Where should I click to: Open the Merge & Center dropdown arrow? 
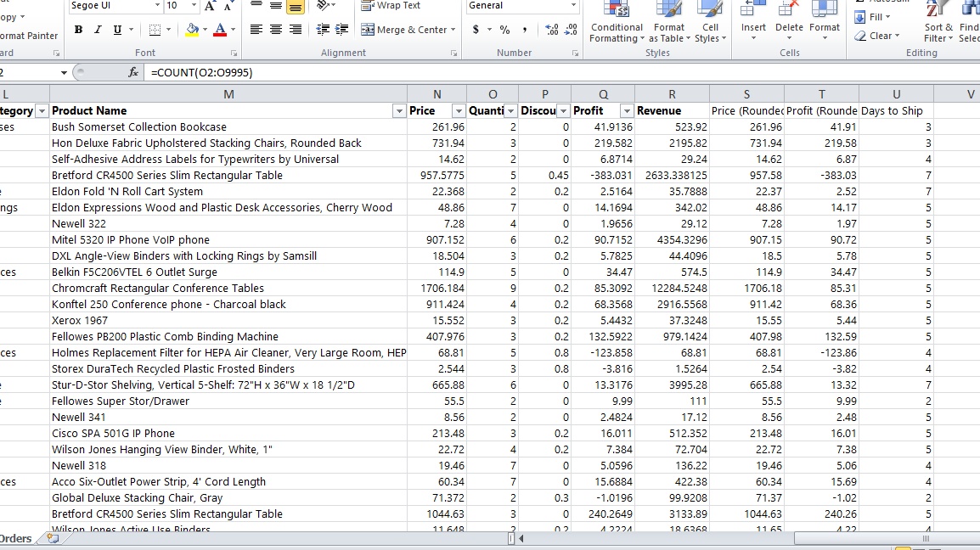tap(453, 30)
